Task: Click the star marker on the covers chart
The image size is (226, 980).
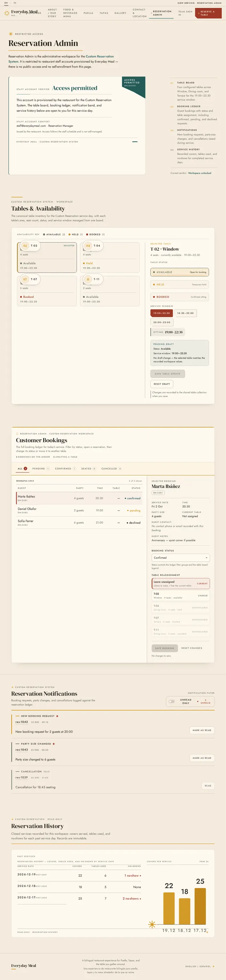Action: click(152, 924)
